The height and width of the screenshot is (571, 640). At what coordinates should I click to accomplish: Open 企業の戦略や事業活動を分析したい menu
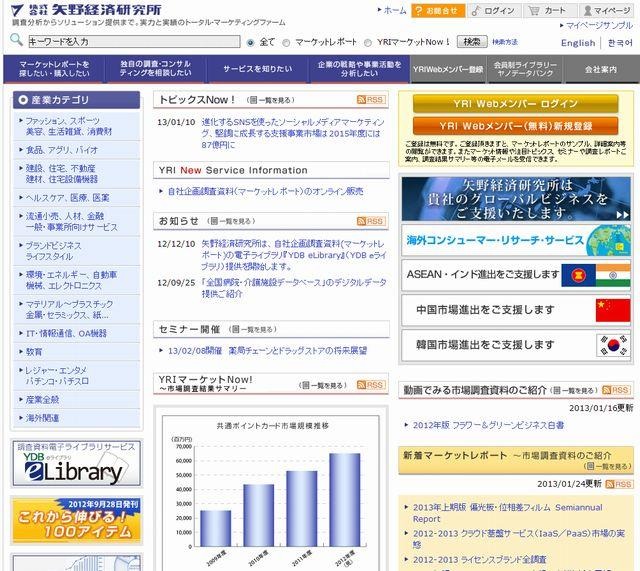(359, 69)
